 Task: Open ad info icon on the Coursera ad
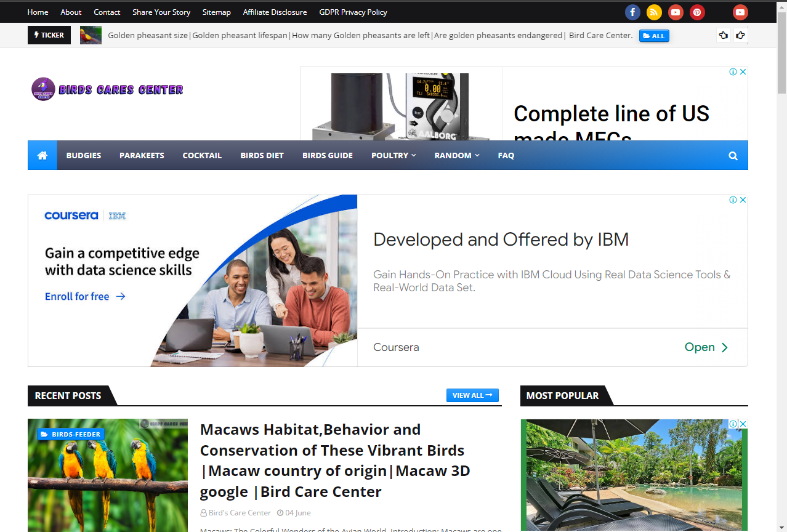tap(733, 200)
